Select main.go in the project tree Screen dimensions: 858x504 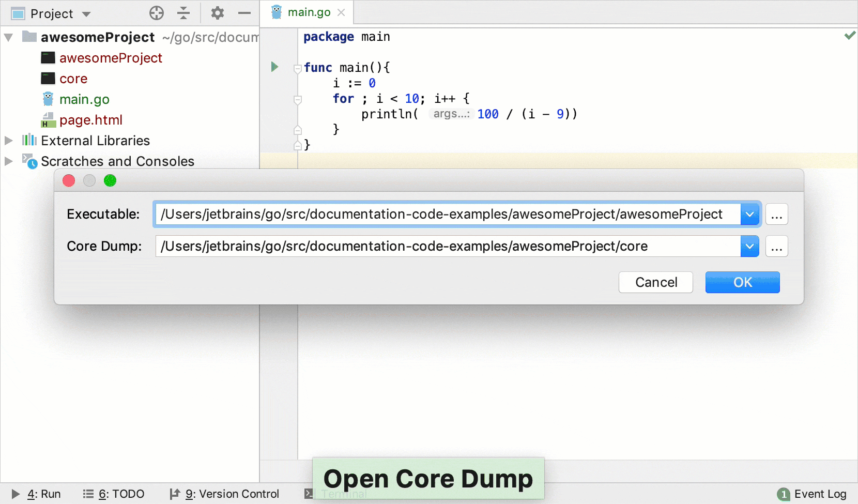point(84,99)
